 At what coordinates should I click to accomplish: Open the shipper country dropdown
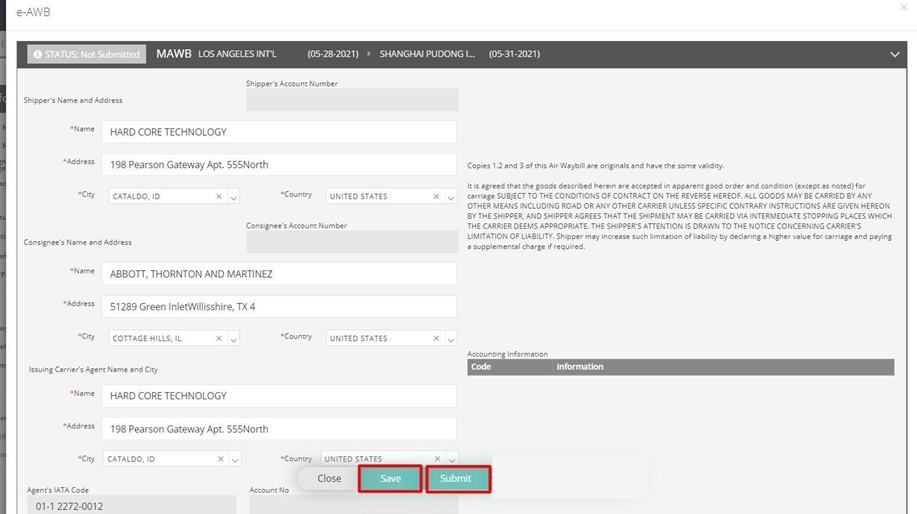coord(451,198)
